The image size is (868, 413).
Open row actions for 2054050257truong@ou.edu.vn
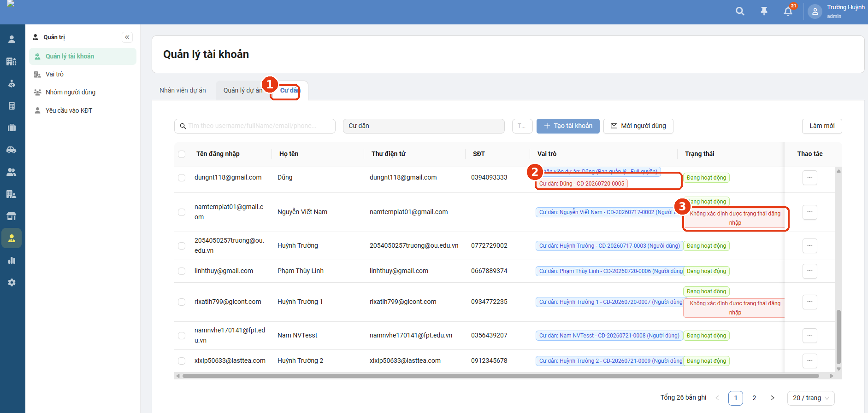(x=810, y=246)
